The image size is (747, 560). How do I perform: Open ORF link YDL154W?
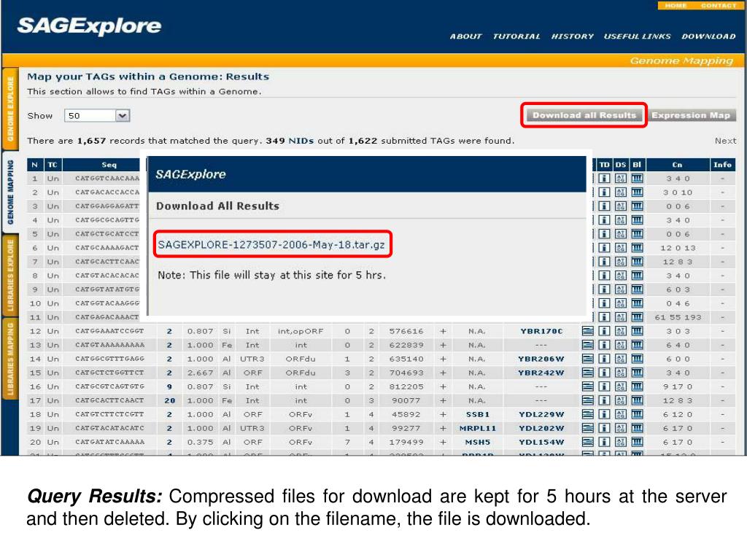click(x=541, y=442)
